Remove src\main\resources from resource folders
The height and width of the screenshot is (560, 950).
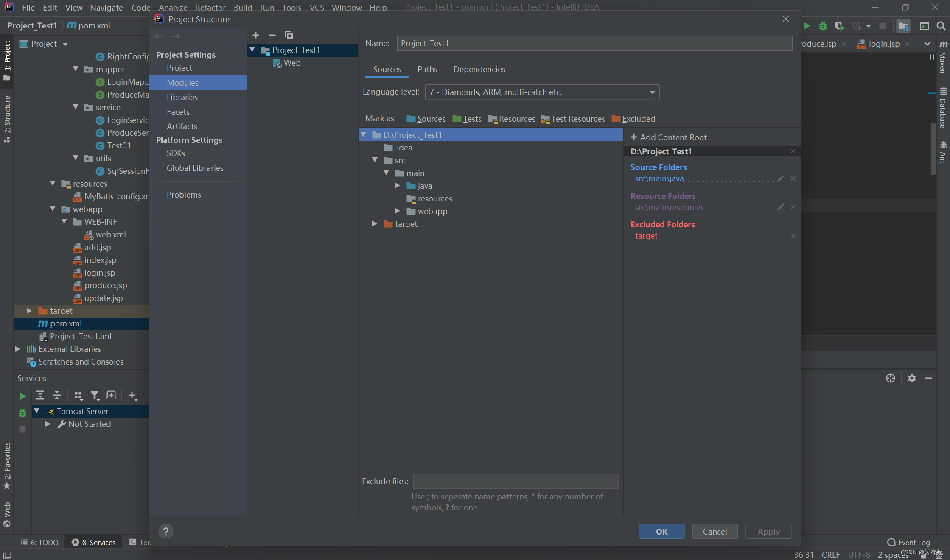[x=793, y=207]
